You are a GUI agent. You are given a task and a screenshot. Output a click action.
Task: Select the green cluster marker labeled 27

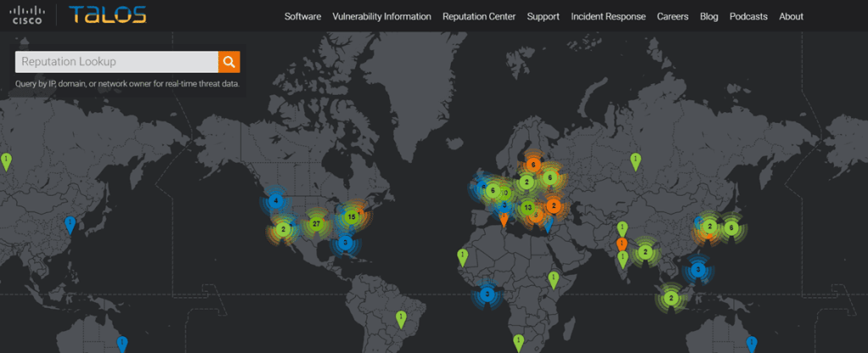(x=316, y=223)
